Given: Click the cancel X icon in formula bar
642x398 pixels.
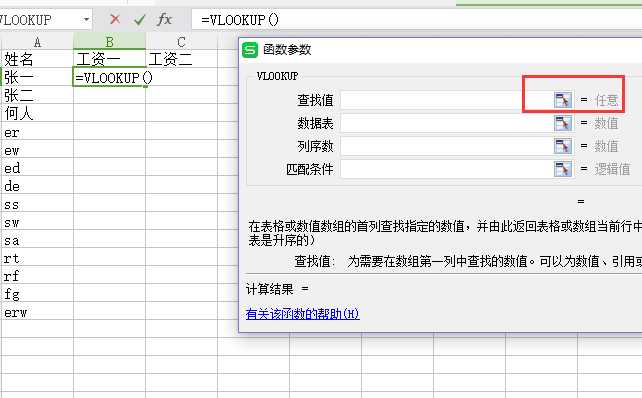Looking at the screenshot, I should (115, 19).
